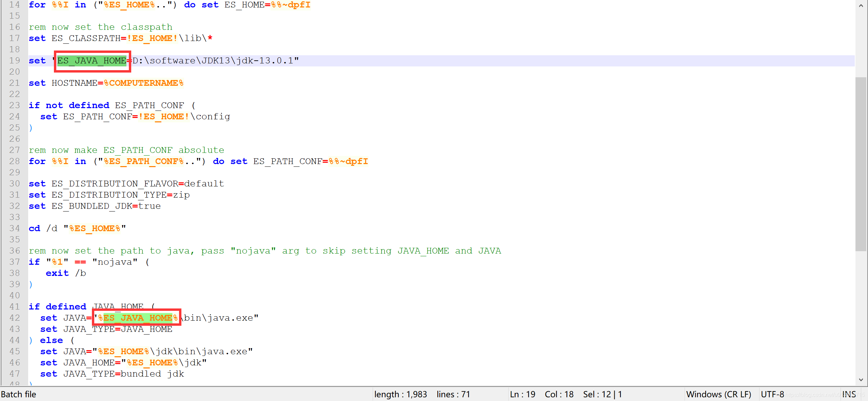Click line number 19 in the margin
The width and height of the screenshot is (868, 401).
click(15, 61)
